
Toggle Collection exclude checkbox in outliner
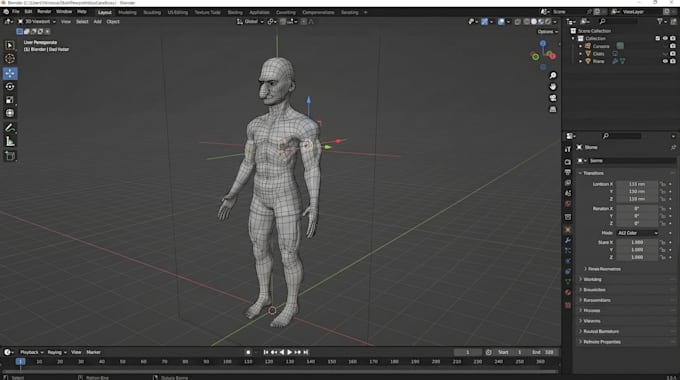pos(657,39)
